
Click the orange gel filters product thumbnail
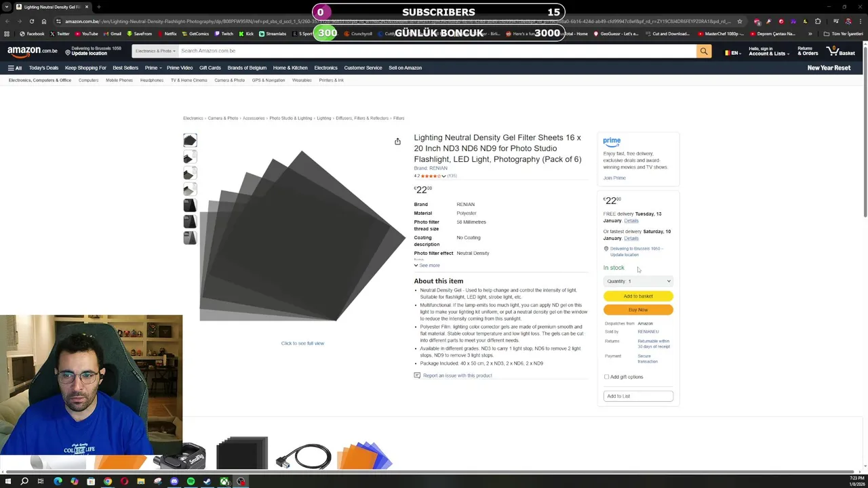coord(364,455)
